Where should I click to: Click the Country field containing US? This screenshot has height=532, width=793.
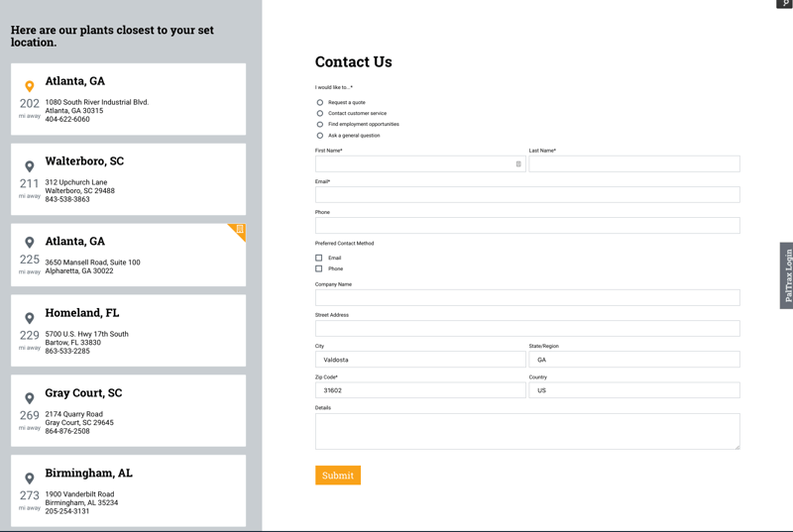(x=634, y=390)
